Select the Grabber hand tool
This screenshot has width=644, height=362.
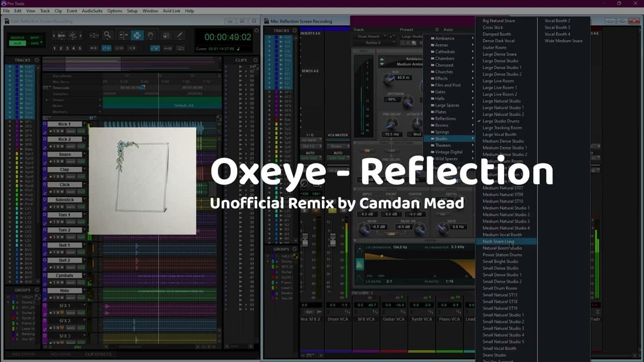click(151, 35)
